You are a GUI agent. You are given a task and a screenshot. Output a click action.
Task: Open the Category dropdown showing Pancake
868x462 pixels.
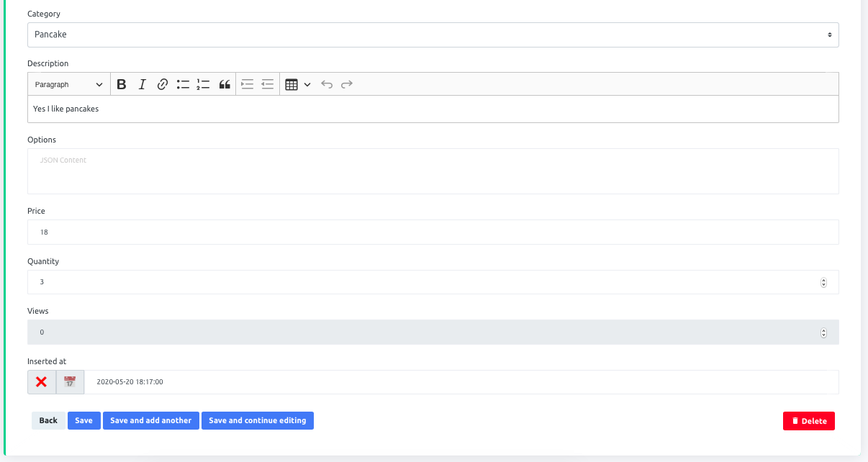[x=433, y=34]
